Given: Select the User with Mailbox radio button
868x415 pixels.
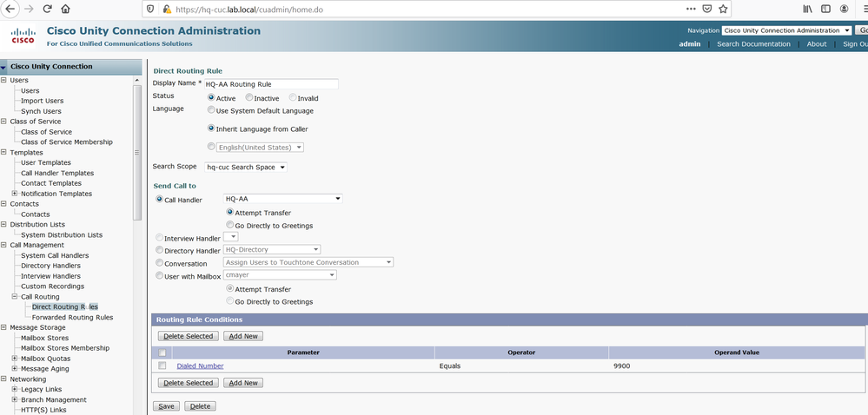Looking at the screenshot, I should point(159,275).
